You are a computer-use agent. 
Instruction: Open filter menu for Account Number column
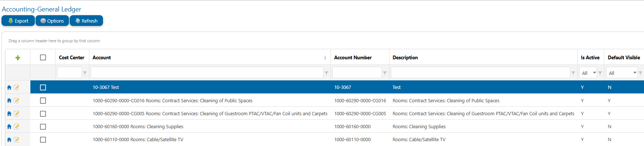point(385,73)
